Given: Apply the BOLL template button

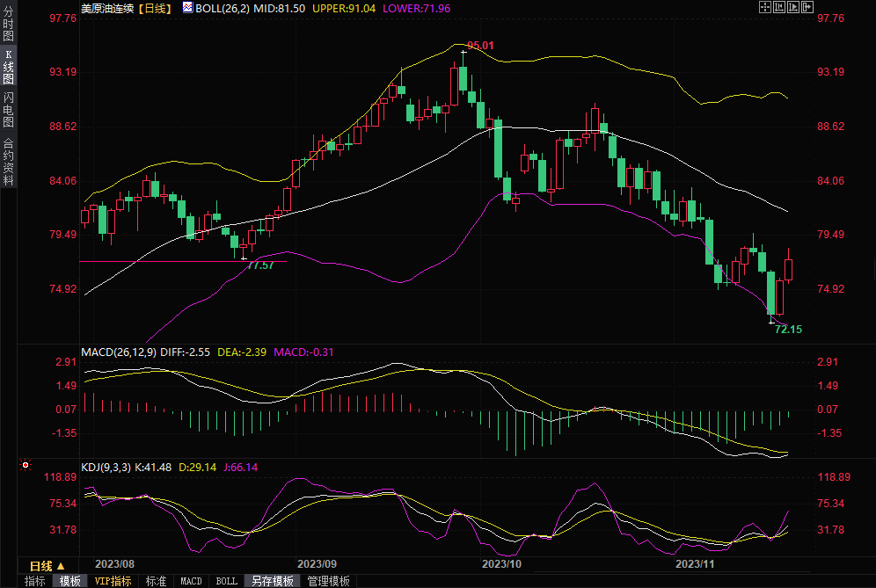Looking at the screenshot, I should coord(226,581).
